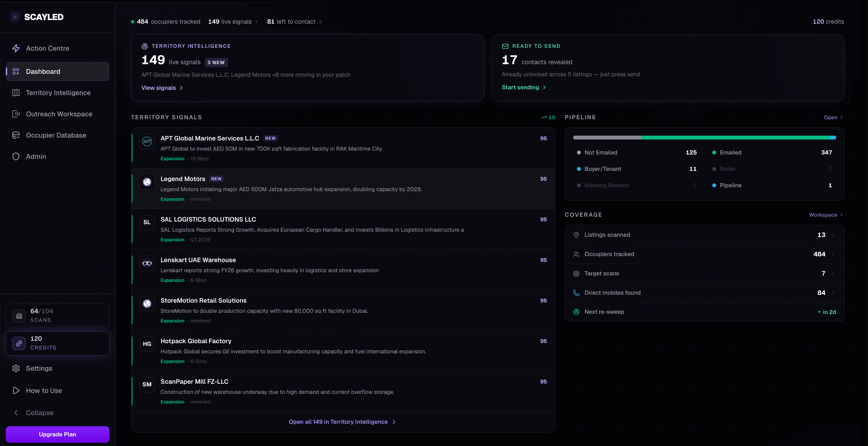The height and width of the screenshot is (446, 868).
Task: Click the Occupier Database stack icon
Action: [16, 135]
